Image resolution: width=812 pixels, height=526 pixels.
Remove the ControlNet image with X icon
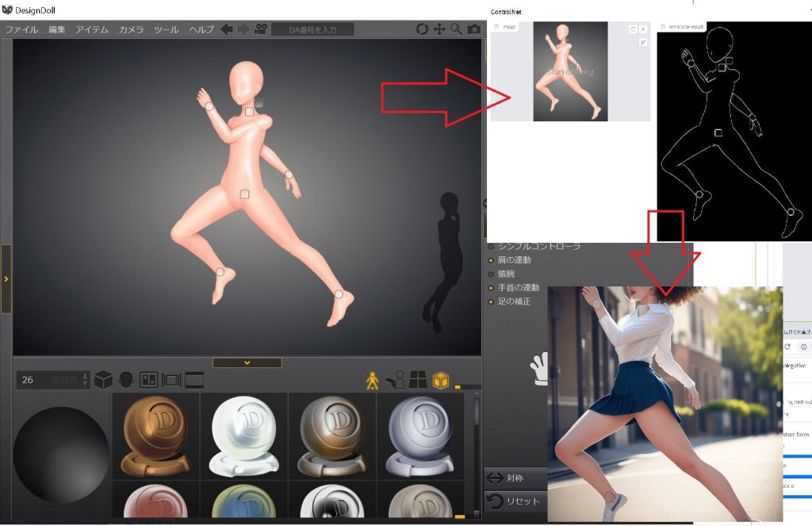point(643,29)
